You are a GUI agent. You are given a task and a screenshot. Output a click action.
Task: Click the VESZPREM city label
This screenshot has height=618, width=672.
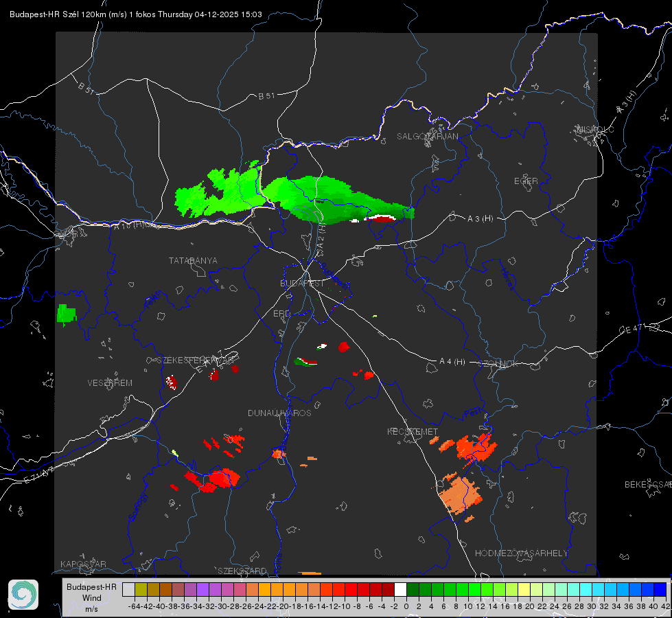tap(110, 382)
